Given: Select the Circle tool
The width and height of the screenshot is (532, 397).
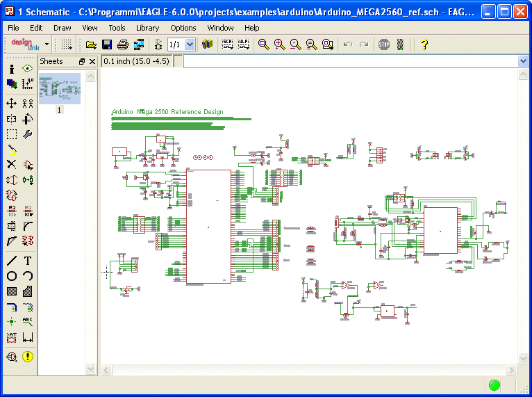Looking at the screenshot, I should pos(12,276).
